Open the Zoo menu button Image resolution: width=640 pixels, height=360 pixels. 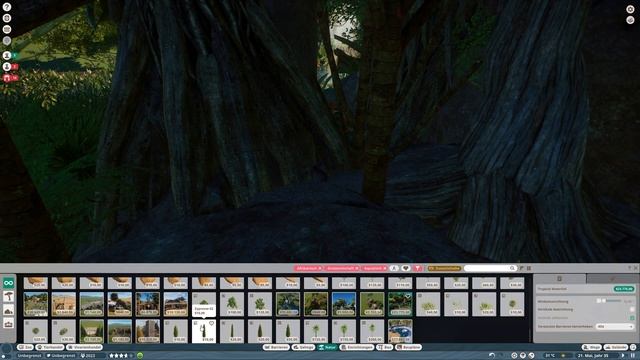tap(25, 347)
